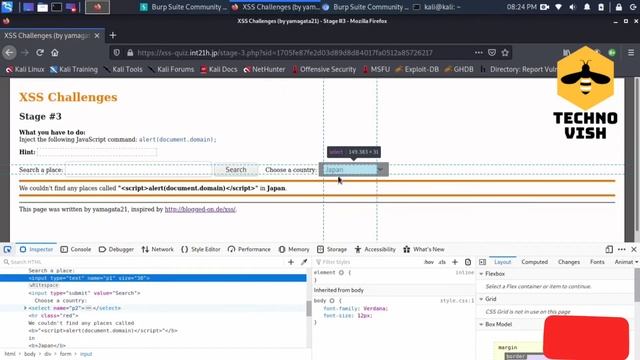640x360 pixels.
Task: Open the Accessibility tab
Action: click(375, 249)
